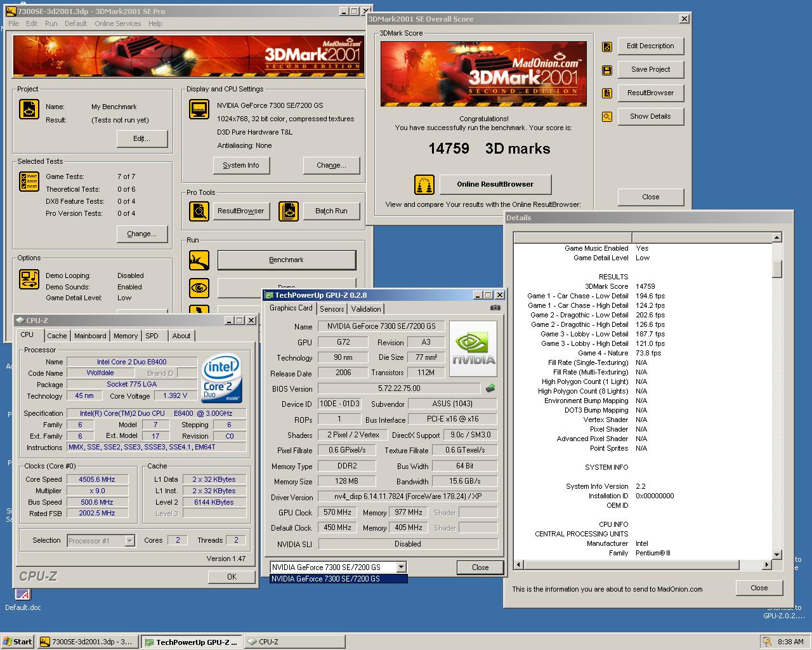Click the Online ResultBrowser button

(495, 184)
